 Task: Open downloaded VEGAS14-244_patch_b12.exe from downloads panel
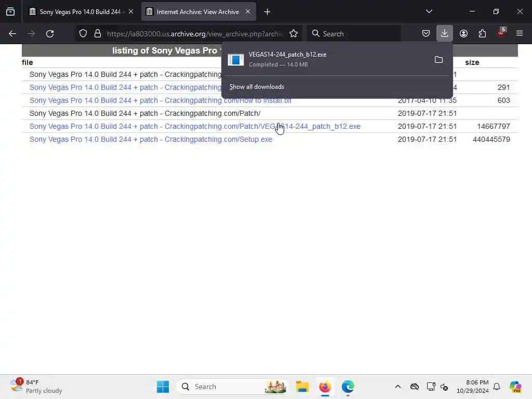326,59
